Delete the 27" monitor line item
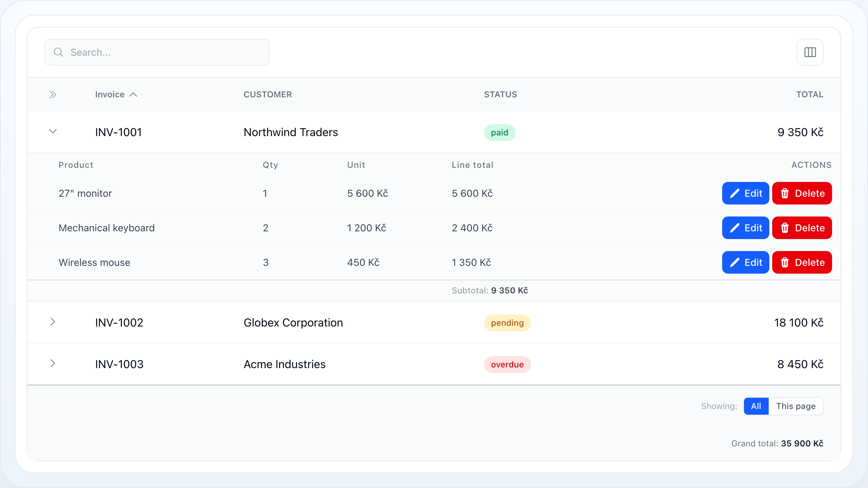Viewport: 868px width, 488px height. [802, 193]
